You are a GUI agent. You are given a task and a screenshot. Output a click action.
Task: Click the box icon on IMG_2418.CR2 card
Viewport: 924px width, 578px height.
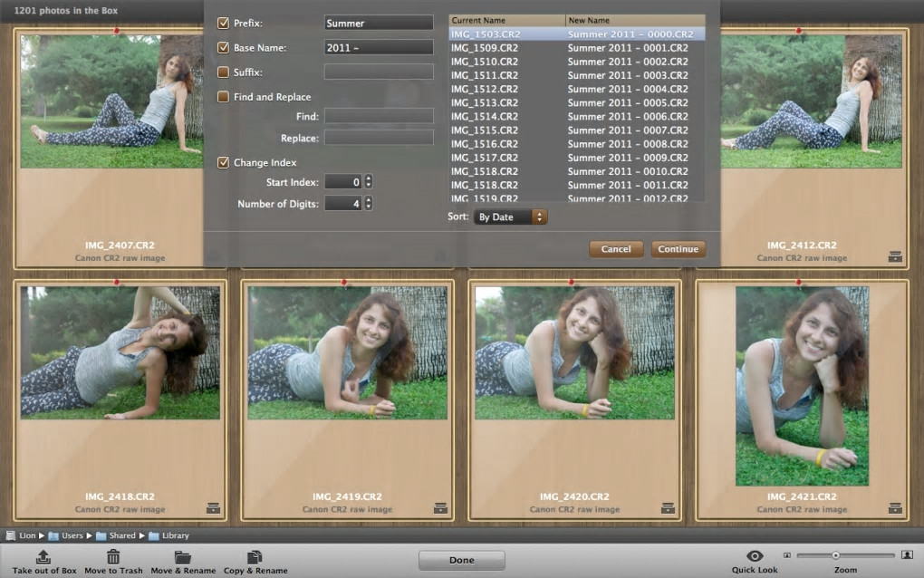[213, 507]
